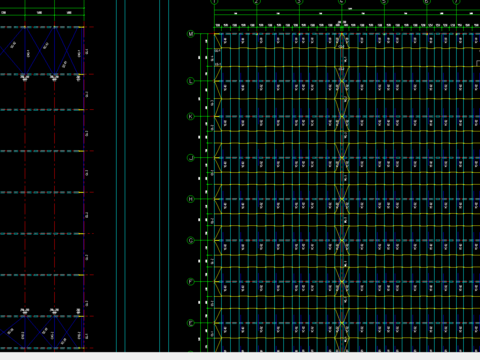480x360 pixels.
Task: Click column grid bubble 5 at top
Action: coord(384,2)
